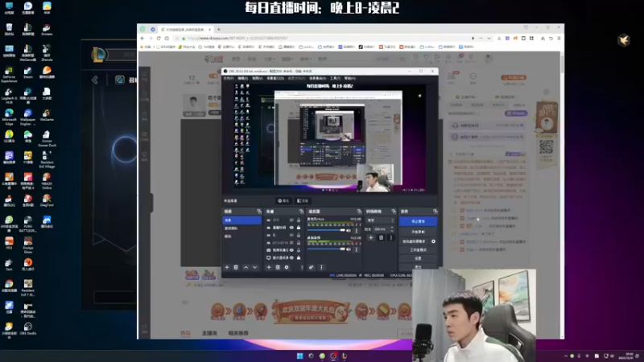Open OBS Studio desktop shortcut
Image resolution: width=644 pixels, height=362 pixels.
click(28, 329)
